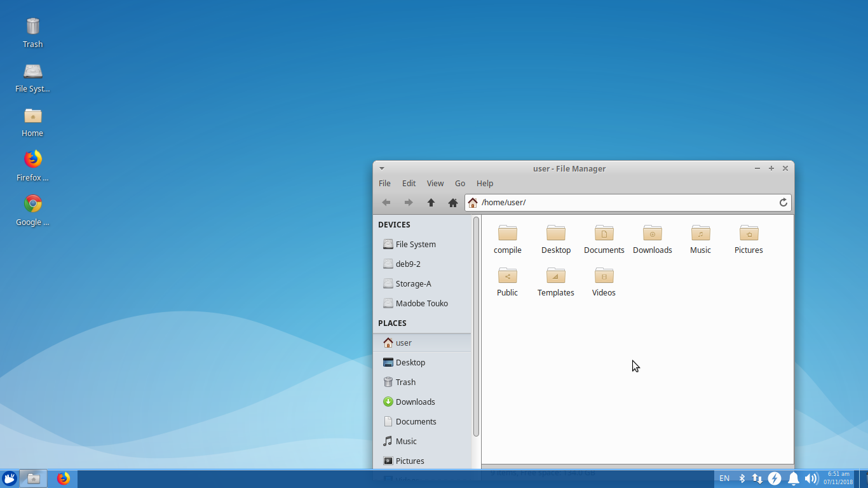Open the Go menu
Viewport: 868px width, 488px height.
tap(460, 183)
